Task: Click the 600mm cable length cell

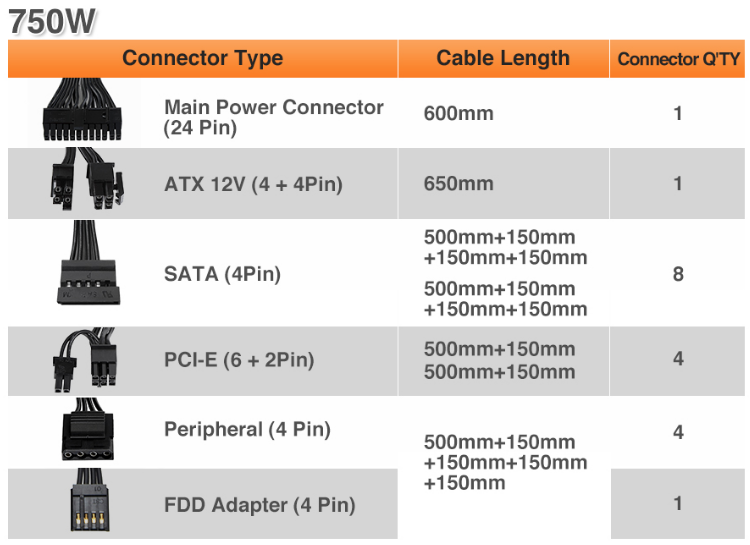Action: pyautogui.click(x=458, y=113)
